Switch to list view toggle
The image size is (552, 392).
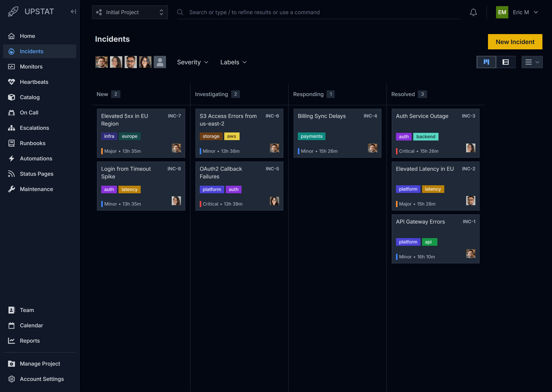click(505, 62)
